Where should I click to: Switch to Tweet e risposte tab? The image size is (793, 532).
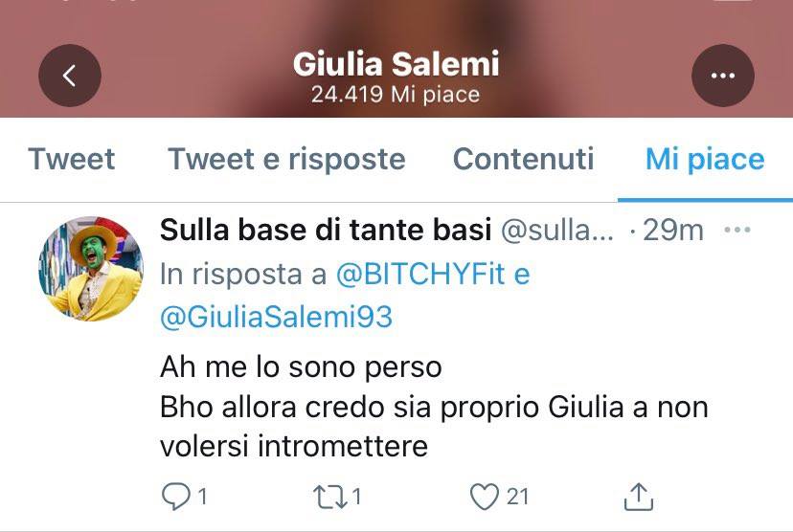click(286, 159)
